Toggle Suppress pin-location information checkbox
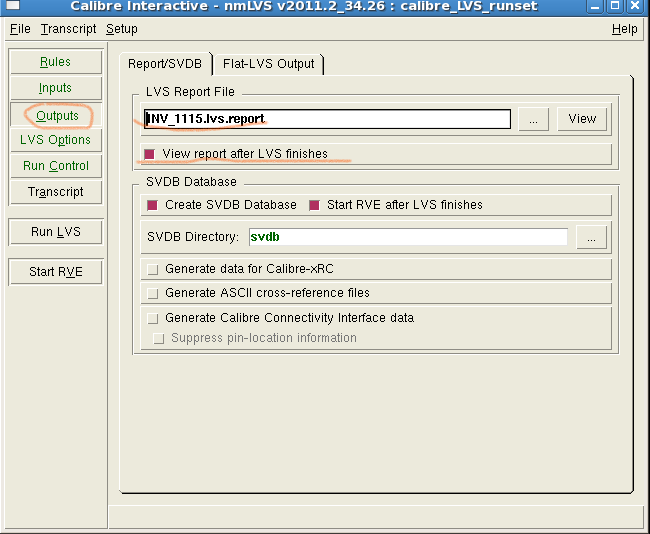Viewport: 650px width, 534px height. point(158,338)
